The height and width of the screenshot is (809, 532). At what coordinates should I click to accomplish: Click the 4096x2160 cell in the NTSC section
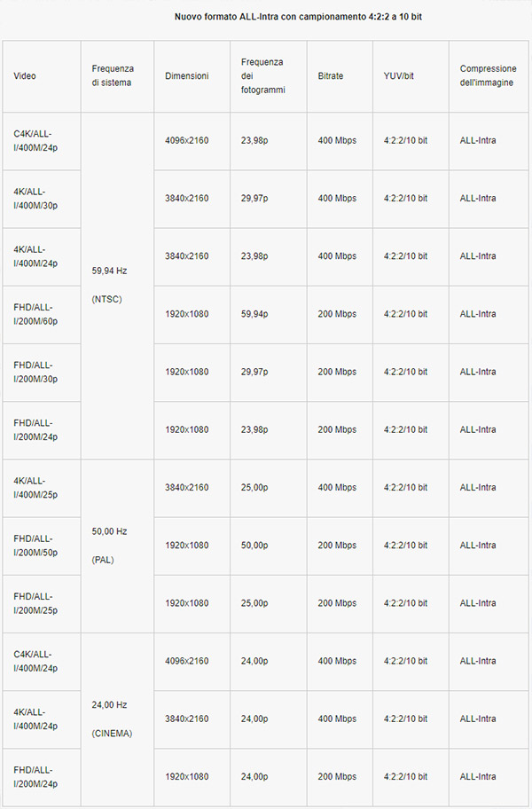point(186,140)
